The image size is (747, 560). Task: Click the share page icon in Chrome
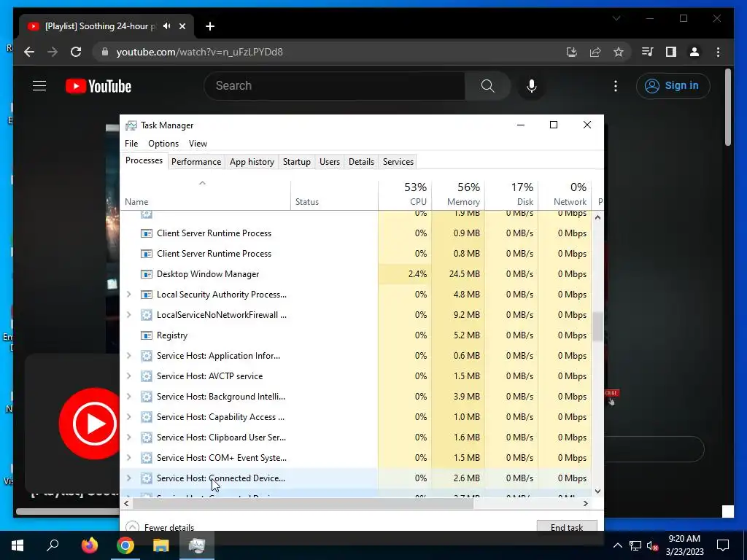(595, 52)
